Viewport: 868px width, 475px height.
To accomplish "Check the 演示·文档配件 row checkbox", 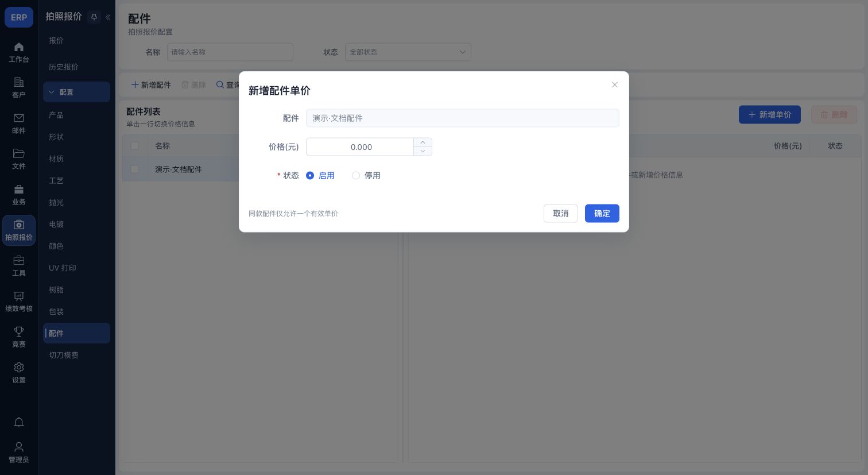I will click(134, 169).
